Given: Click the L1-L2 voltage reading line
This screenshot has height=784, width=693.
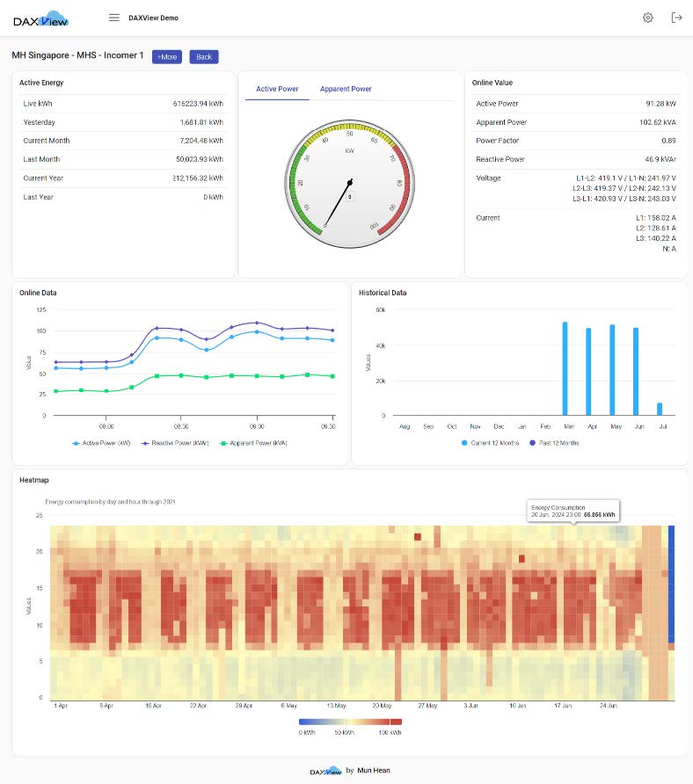Looking at the screenshot, I should click(x=626, y=178).
